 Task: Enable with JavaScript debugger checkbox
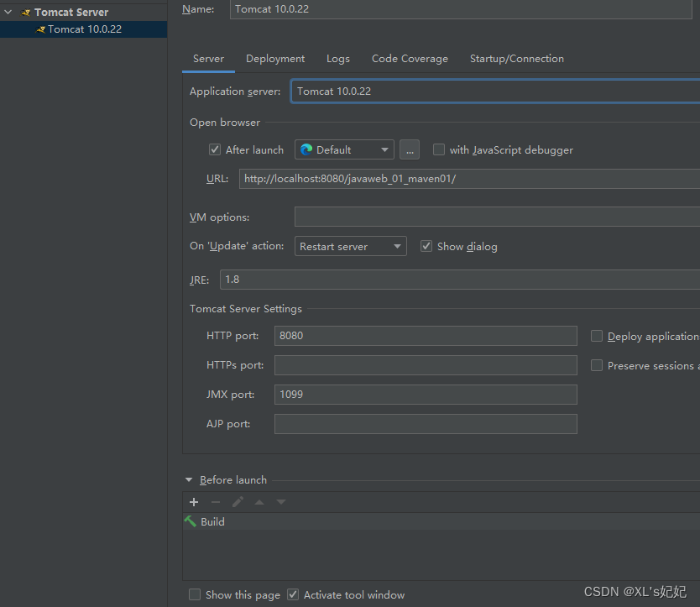tap(439, 149)
